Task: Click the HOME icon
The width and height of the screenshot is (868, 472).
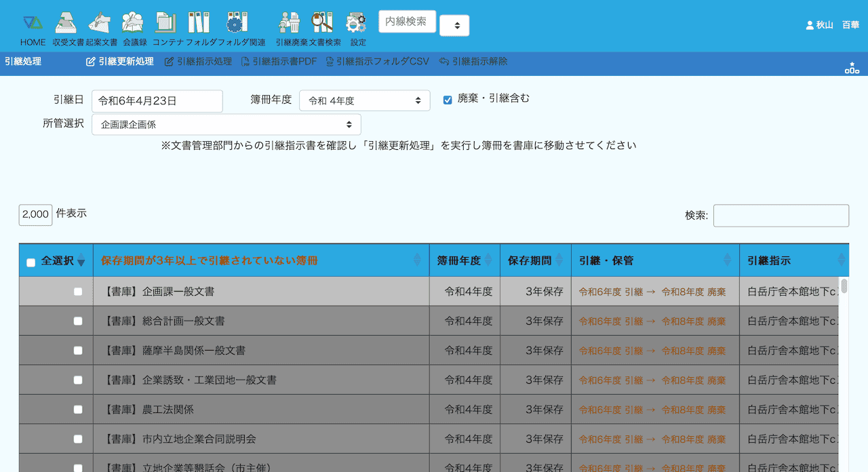Action: [x=33, y=23]
